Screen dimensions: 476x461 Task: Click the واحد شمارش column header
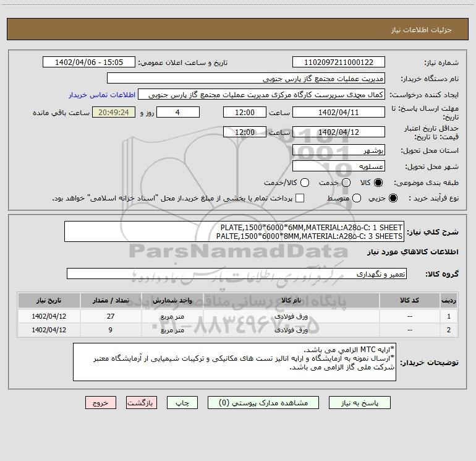[x=172, y=301]
